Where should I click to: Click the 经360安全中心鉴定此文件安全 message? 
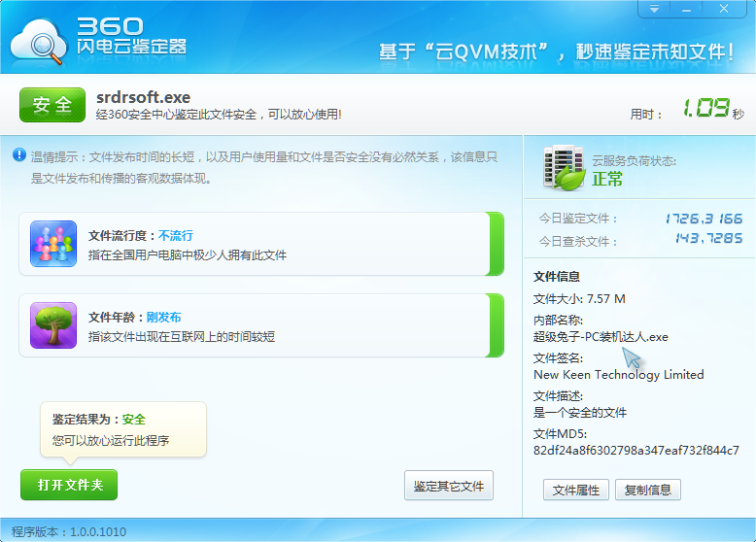coord(219,115)
